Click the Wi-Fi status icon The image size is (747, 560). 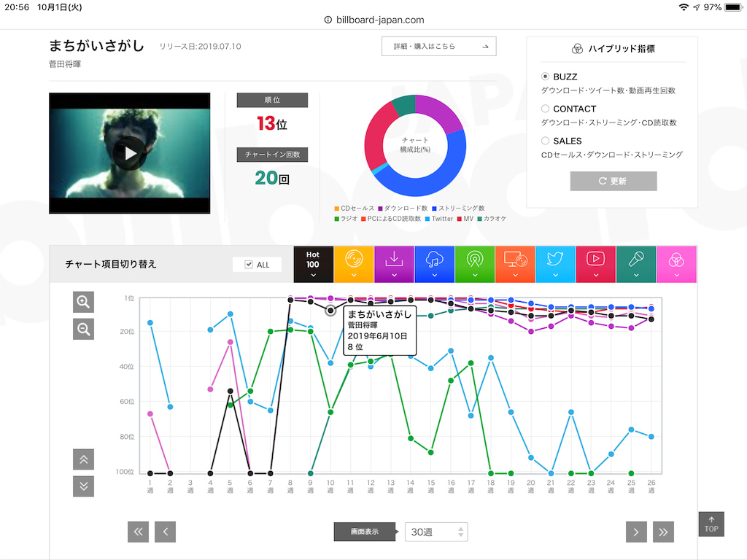pos(684,7)
